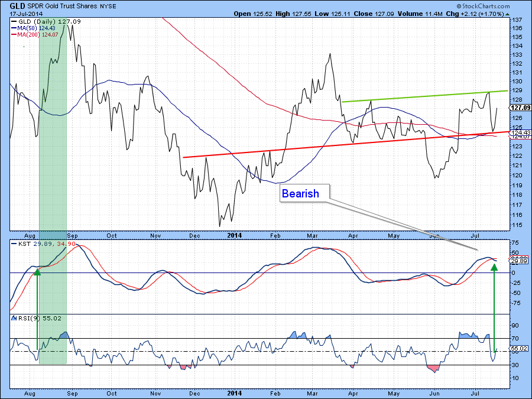
Task: Click the 137 price axis label
Action: [x=517, y=20]
